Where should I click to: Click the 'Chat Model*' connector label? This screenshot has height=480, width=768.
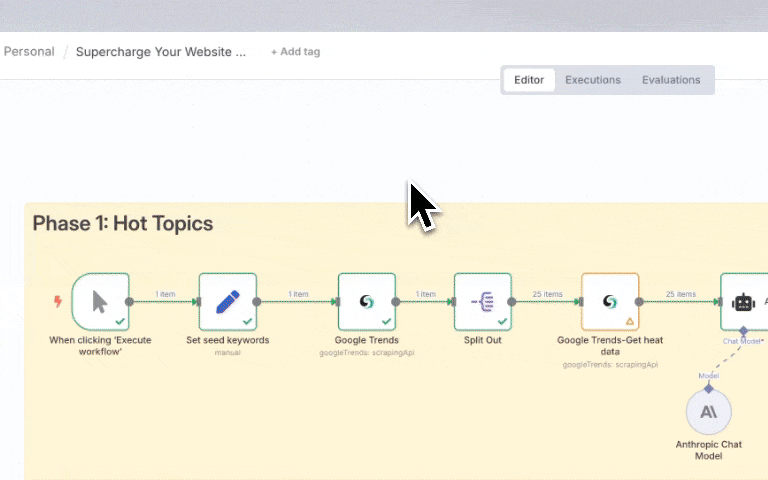pyautogui.click(x=743, y=341)
